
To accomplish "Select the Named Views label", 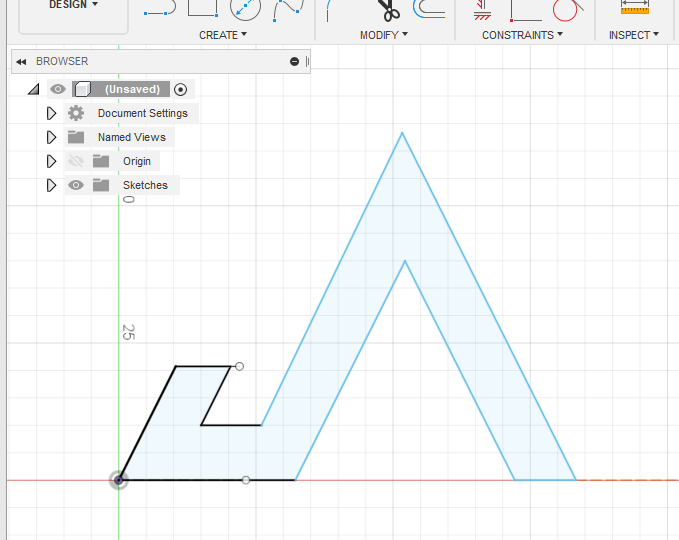I will coord(132,137).
